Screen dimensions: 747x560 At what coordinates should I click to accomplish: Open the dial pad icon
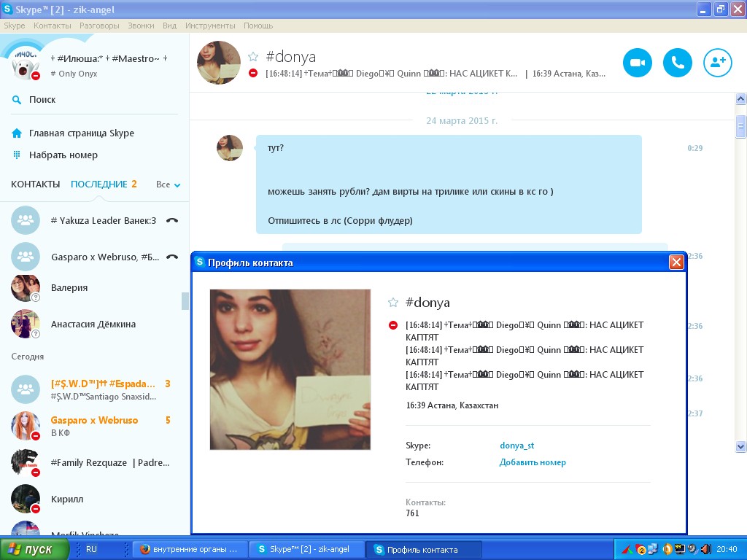tap(17, 155)
